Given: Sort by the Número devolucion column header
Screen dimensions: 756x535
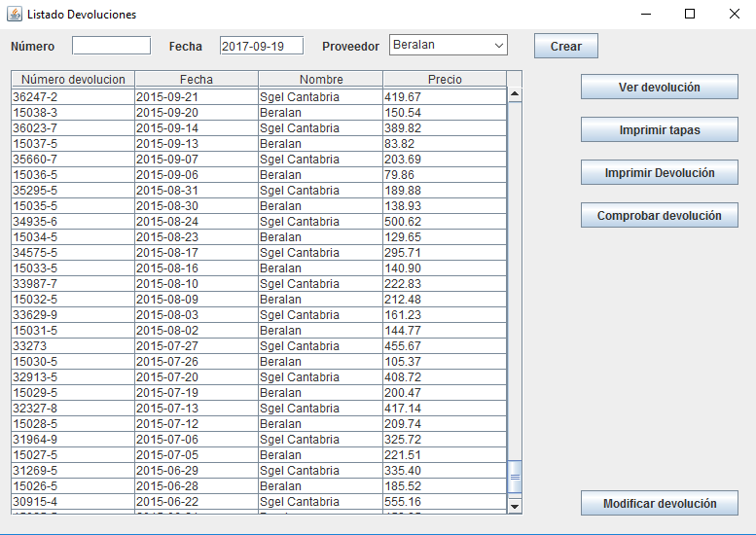Looking at the screenshot, I should (73, 80).
